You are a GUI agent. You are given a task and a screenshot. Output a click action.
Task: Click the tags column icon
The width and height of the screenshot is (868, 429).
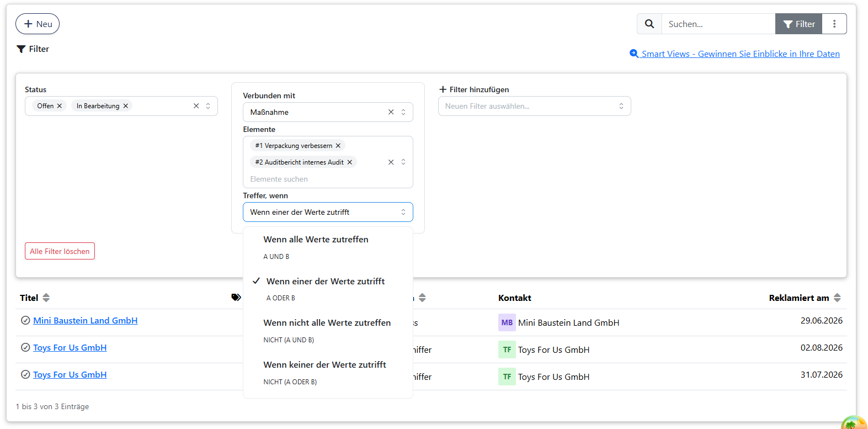click(236, 298)
